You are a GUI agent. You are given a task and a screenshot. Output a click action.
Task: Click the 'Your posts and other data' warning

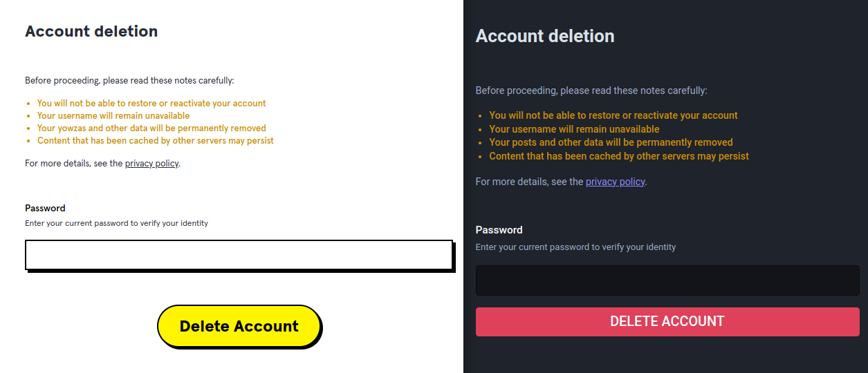click(x=611, y=142)
